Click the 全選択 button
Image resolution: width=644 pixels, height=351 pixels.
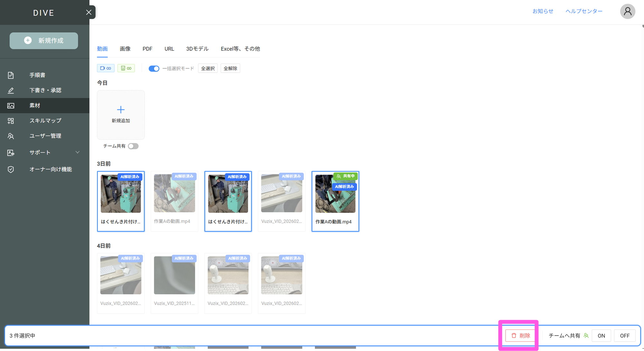[208, 68]
